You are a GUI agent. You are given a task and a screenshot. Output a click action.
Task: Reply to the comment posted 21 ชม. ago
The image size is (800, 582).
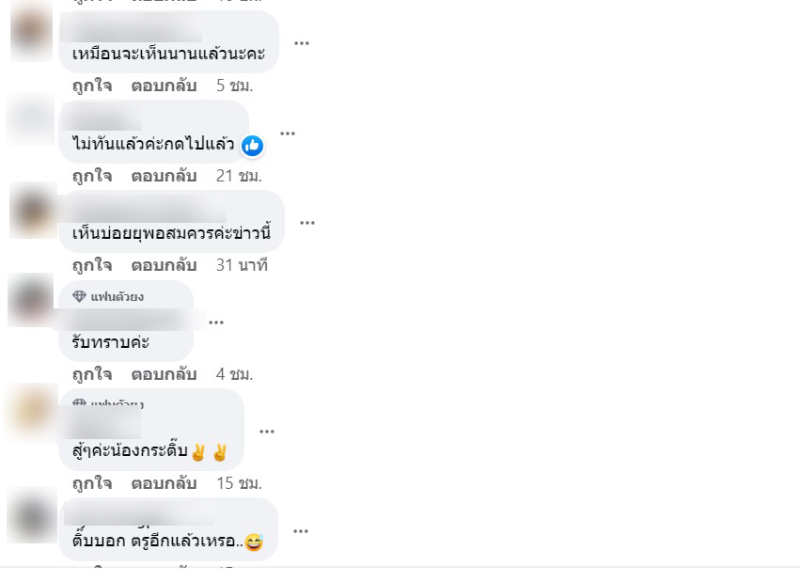coord(164,176)
